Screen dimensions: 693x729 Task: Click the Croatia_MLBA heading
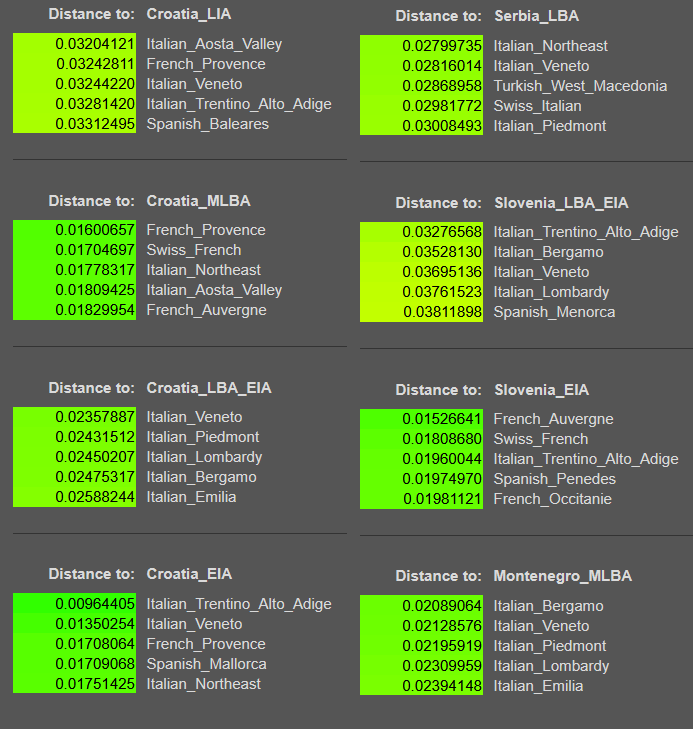click(x=198, y=201)
